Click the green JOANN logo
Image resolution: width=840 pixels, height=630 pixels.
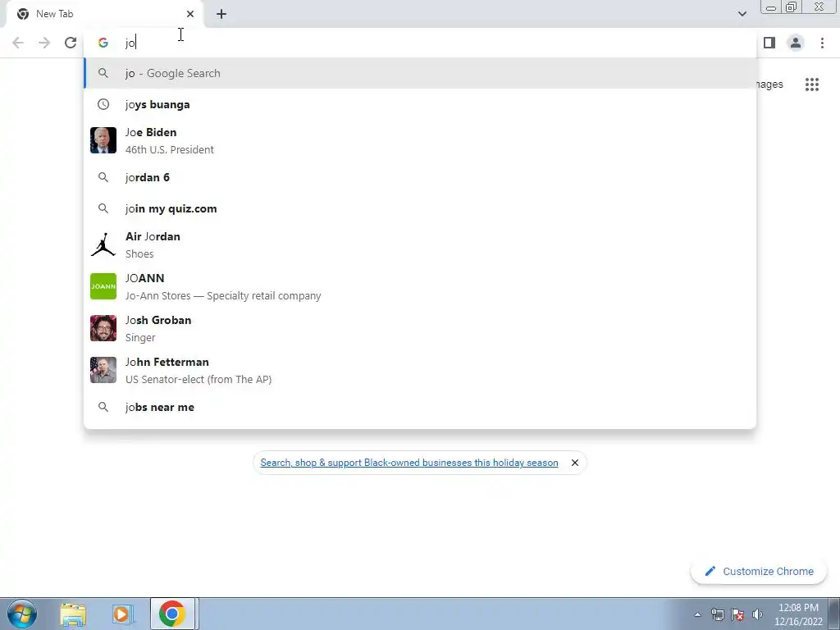pos(103,286)
